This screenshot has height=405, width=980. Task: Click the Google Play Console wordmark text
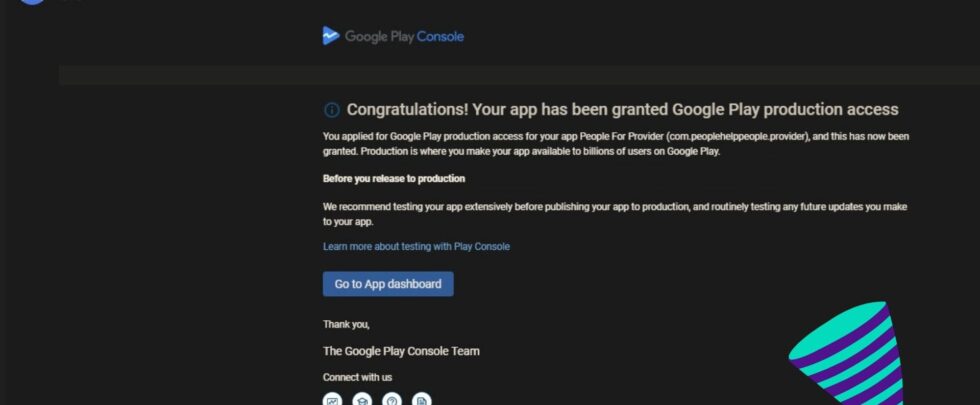(404, 37)
